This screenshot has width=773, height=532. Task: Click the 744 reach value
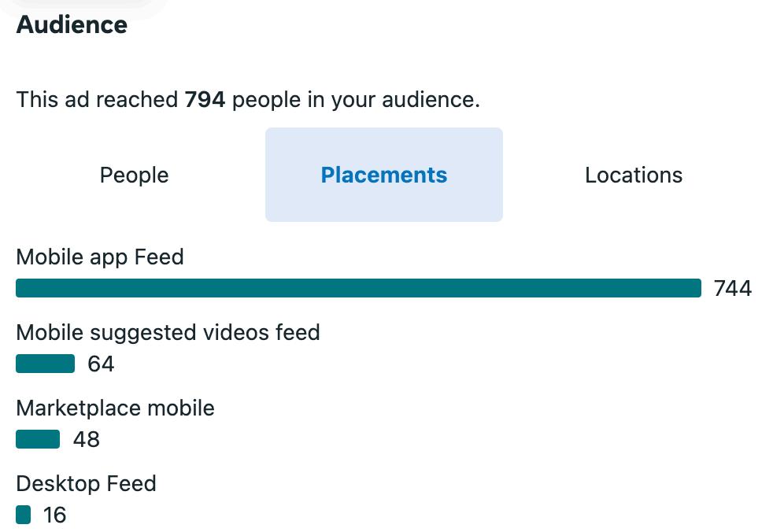click(733, 289)
